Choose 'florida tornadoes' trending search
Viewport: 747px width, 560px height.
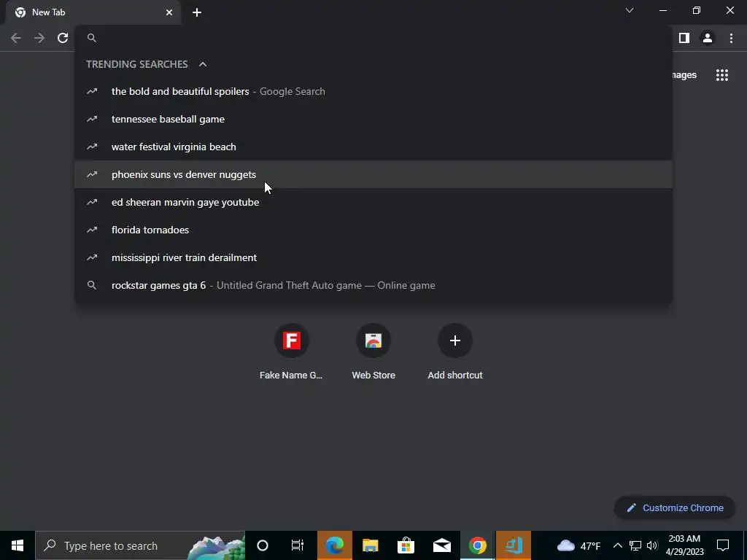[373, 230]
